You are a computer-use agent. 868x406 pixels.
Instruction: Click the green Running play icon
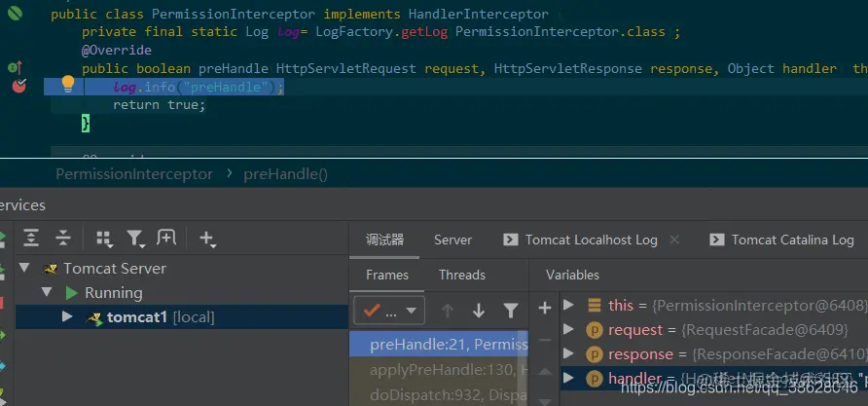point(71,293)
